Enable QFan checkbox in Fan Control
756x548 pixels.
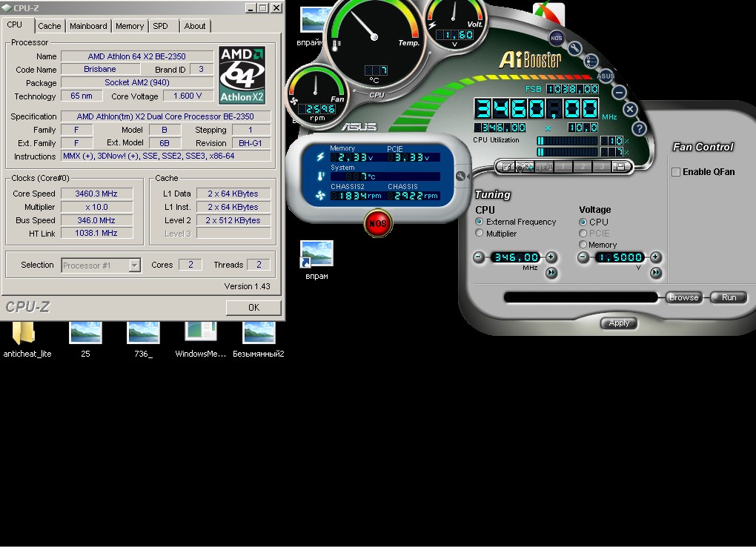click(x=676, y=172)
